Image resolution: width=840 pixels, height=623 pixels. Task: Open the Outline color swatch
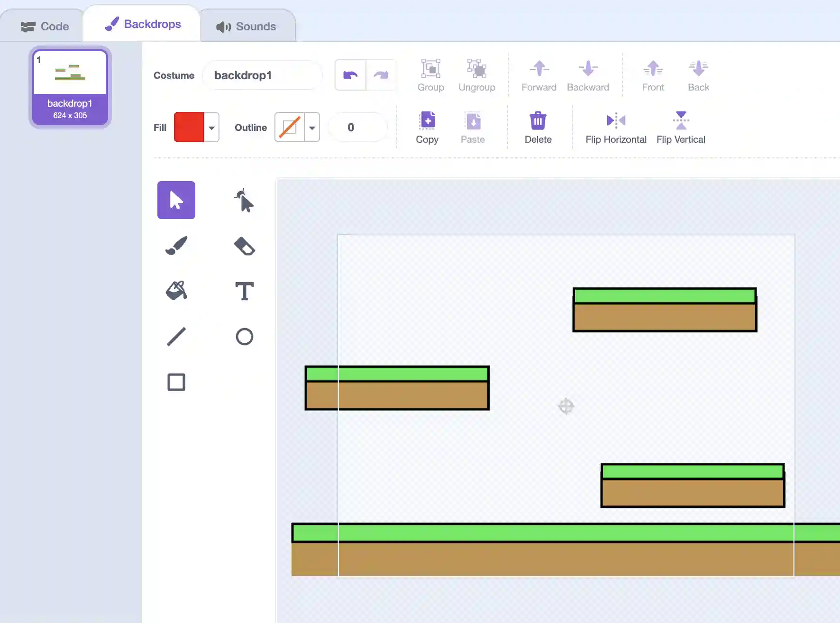(x=290, y=127)
